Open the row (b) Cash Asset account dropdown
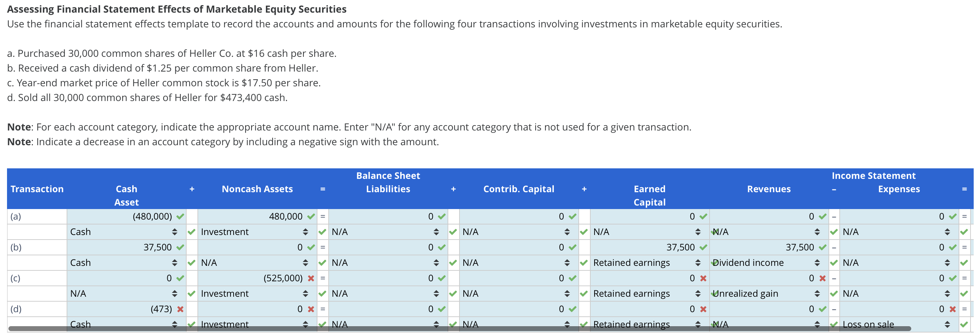The image size is (980, 336). tap(126, 263)
